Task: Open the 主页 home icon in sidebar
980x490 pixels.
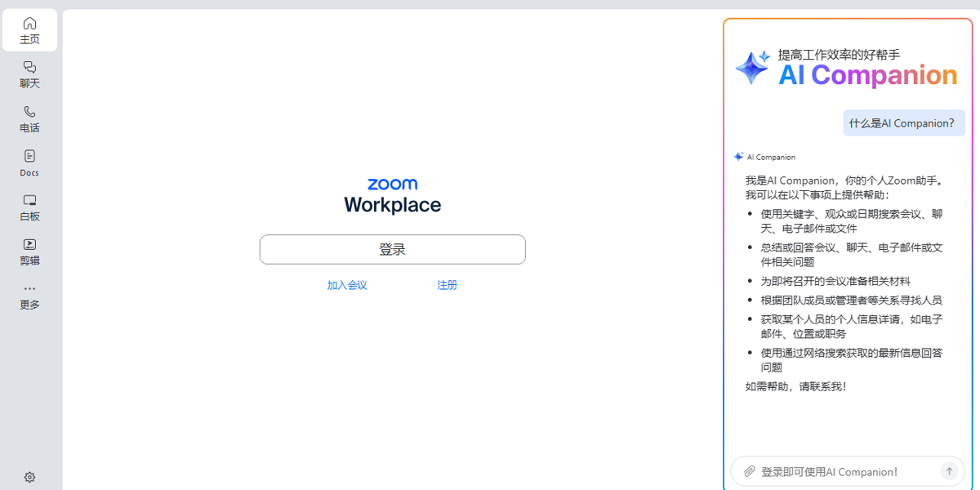Action: click(x=29, y=30)
